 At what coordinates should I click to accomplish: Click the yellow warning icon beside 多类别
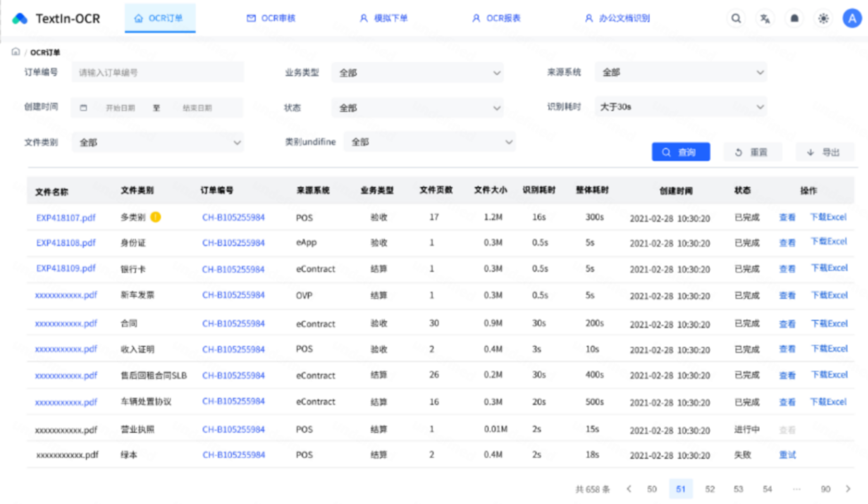click(155, 217)
